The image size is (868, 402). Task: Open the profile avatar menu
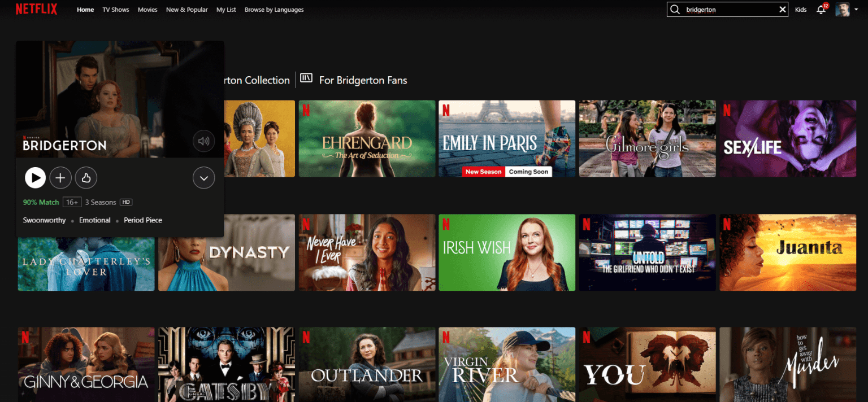(x=842, y=10)
